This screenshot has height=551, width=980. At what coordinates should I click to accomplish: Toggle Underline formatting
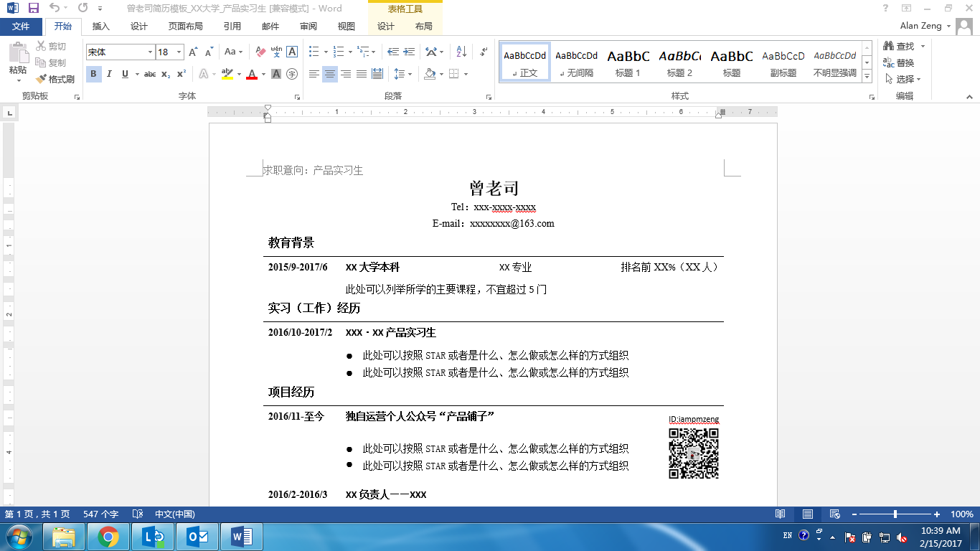pos(125,74)
